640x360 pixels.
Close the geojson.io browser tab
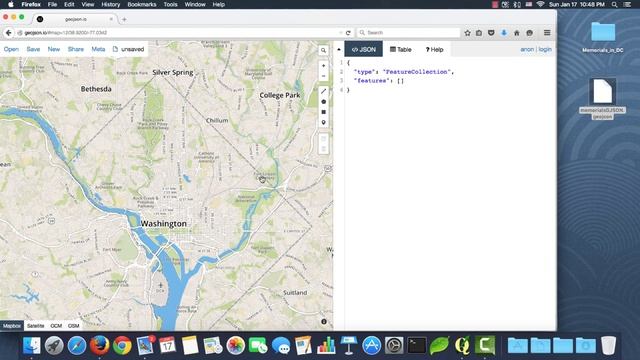click(111, 19)
